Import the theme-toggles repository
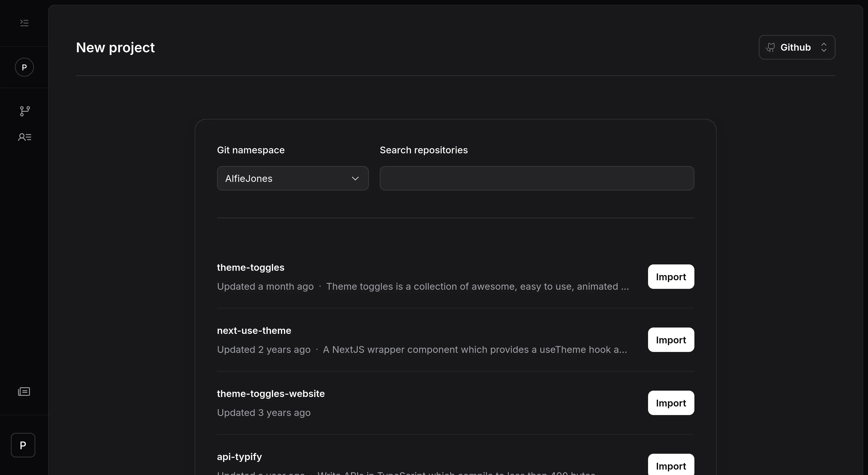The image size is (868, 475). [x=671, y=277]
